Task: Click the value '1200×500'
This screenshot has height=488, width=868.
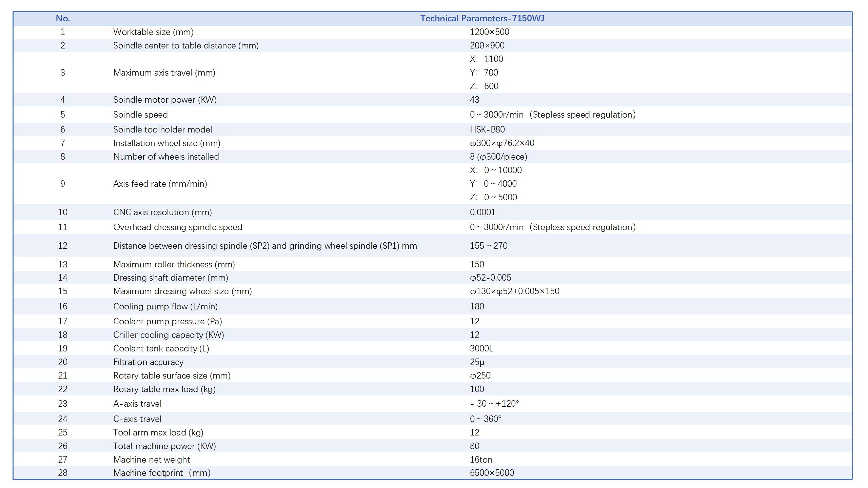Action: 489,32
